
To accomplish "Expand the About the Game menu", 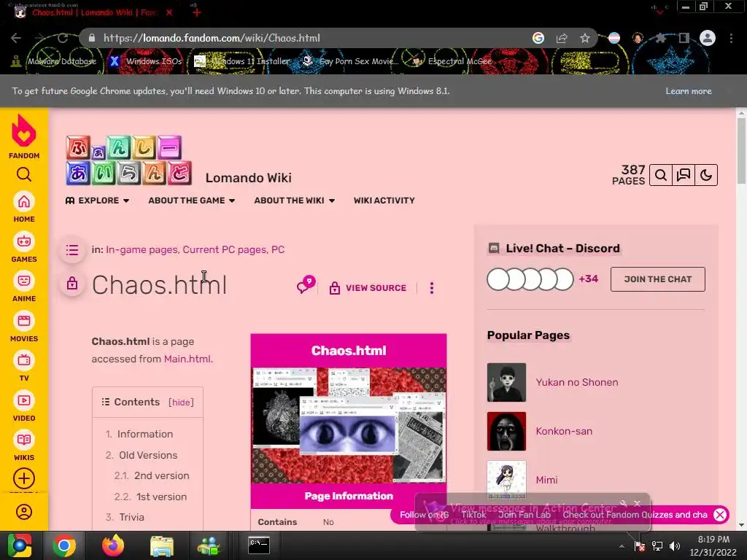I will tap(192, 201).
